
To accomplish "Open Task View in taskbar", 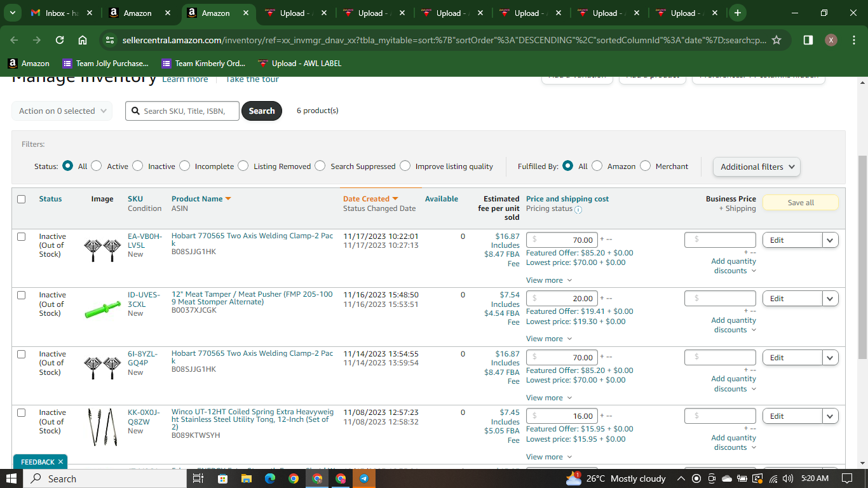I will tap(198, 478).
